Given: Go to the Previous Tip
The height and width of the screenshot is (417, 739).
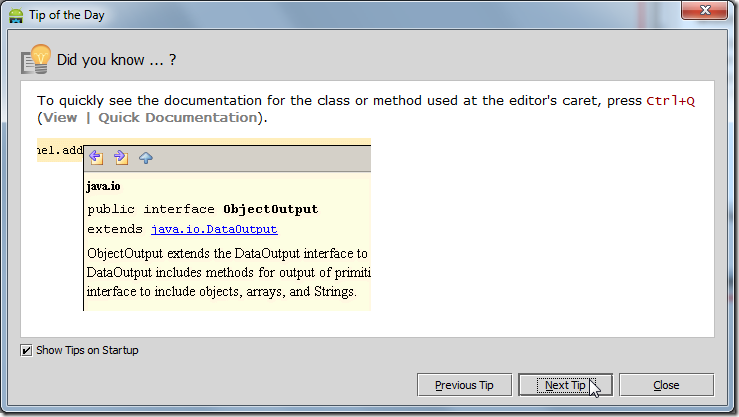Looking at the screenshot, I should point(464,385).
